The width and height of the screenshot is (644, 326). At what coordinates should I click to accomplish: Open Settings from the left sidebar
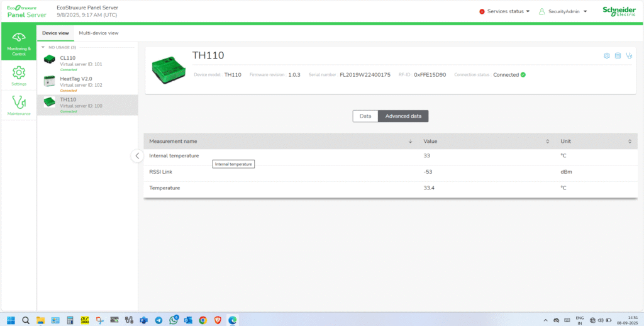click(19, 75)
